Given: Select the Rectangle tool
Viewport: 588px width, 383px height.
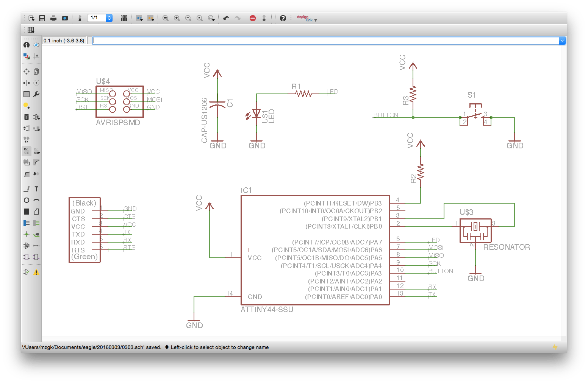Looking at the screenshot, I should 27,212.
